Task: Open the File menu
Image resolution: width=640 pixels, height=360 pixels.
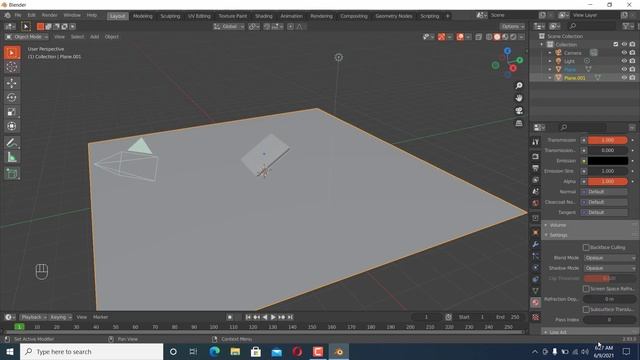Action: 18,15
